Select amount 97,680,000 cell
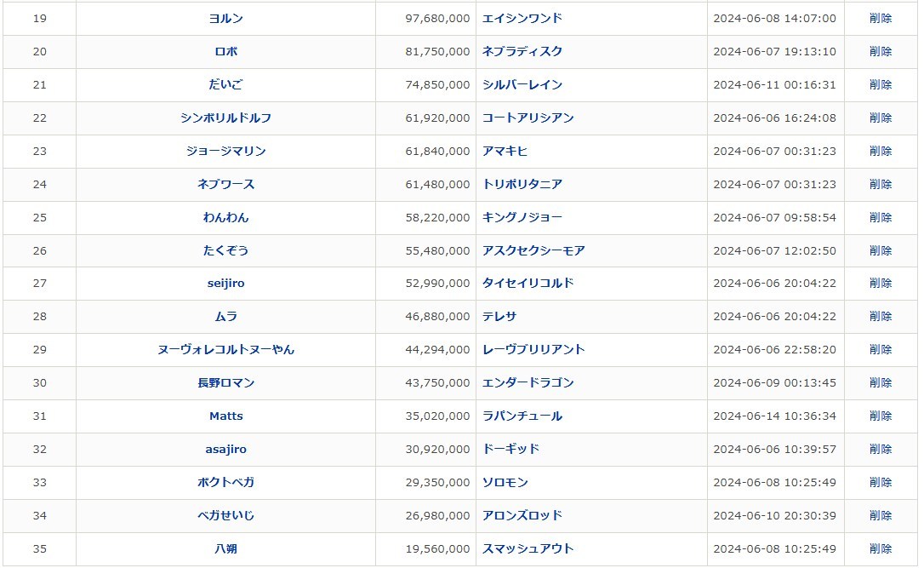Screen dimensions: 924x568 425,18
